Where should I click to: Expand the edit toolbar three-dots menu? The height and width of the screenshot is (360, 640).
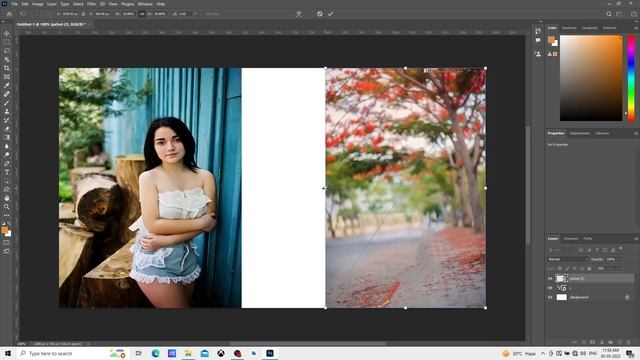pyautogui.click(x=7, y=215)
